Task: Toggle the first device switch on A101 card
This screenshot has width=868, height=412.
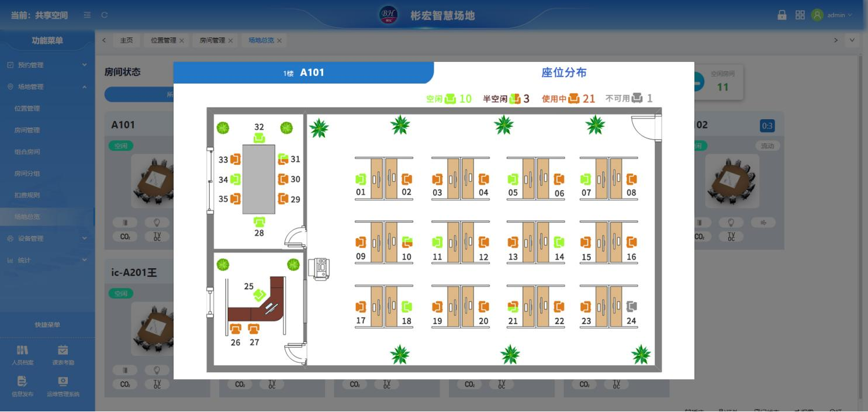Action: coord(124,222)
